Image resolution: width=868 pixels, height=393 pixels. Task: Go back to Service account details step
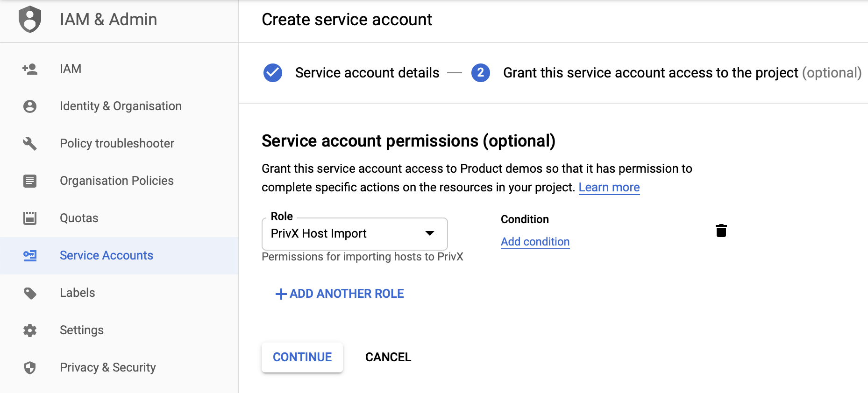[x=367, y=73]
